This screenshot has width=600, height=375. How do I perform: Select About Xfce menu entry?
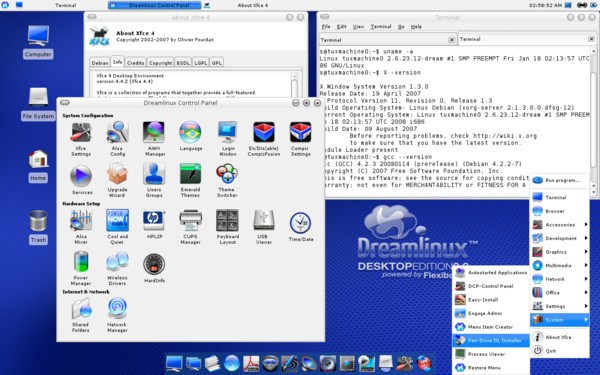560,337
